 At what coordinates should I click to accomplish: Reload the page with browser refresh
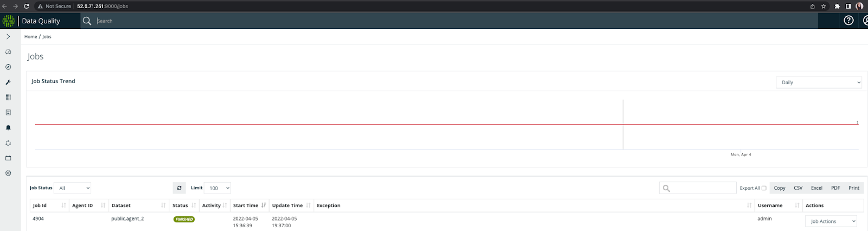(x=26, y=6)
